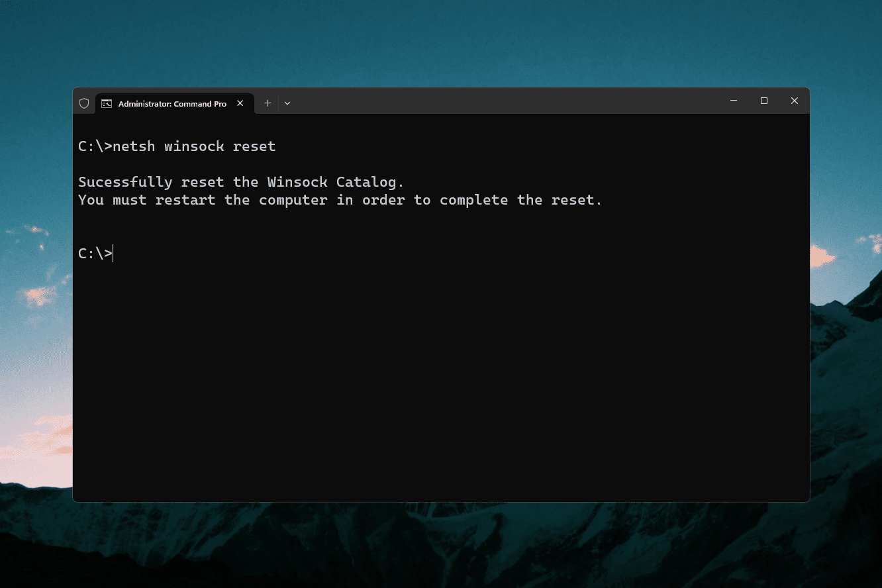Click the "Sucessfully" word in the output
This screenshot has height=588, width=882.
125,182
